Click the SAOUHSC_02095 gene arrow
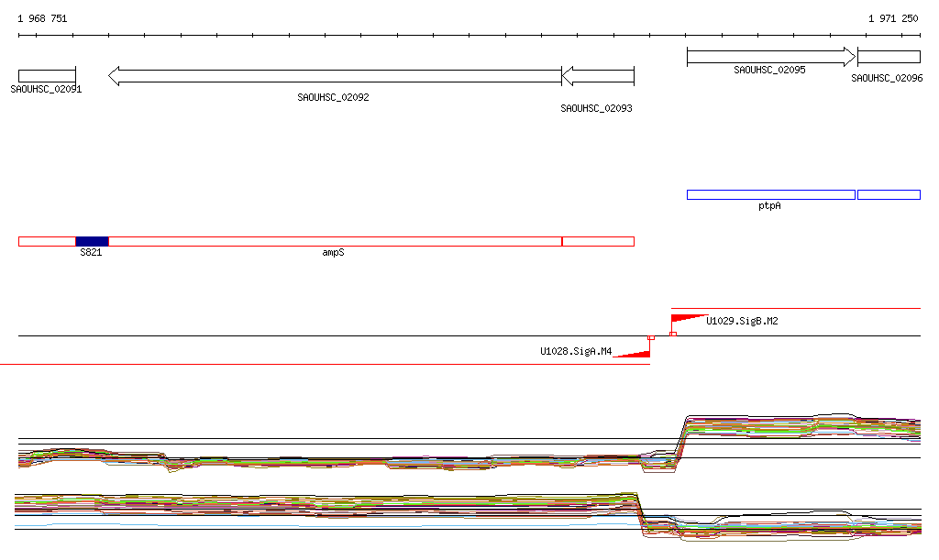 pos(771,57)
